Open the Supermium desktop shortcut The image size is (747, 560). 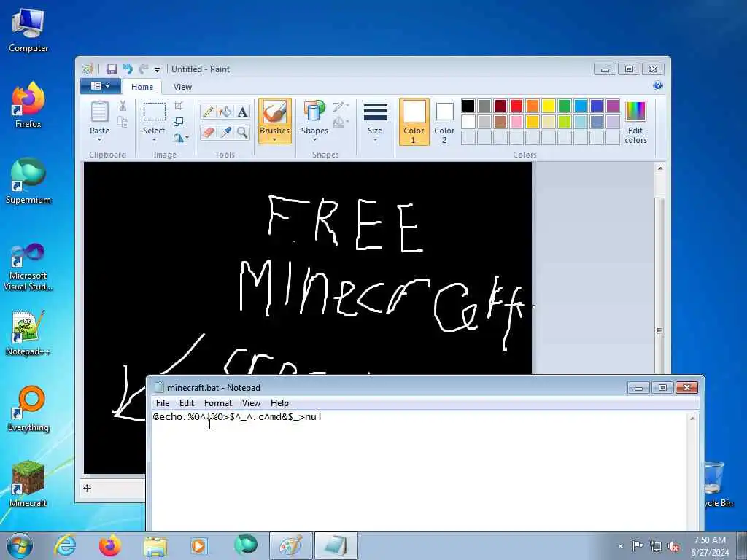point(28,181)
